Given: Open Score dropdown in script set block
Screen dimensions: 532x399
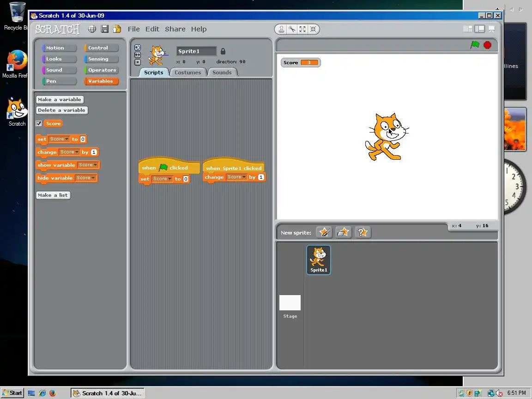Looking at the screenshot, I should point(162,179).
